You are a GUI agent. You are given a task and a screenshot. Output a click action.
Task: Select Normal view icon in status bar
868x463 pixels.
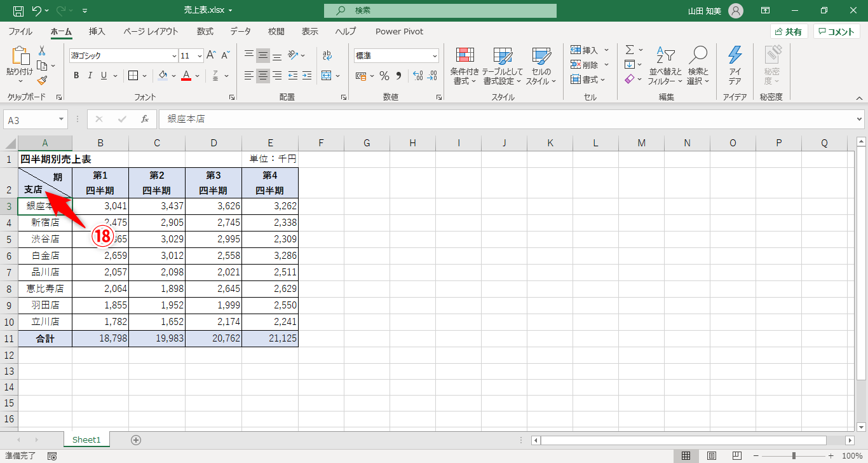686,456
